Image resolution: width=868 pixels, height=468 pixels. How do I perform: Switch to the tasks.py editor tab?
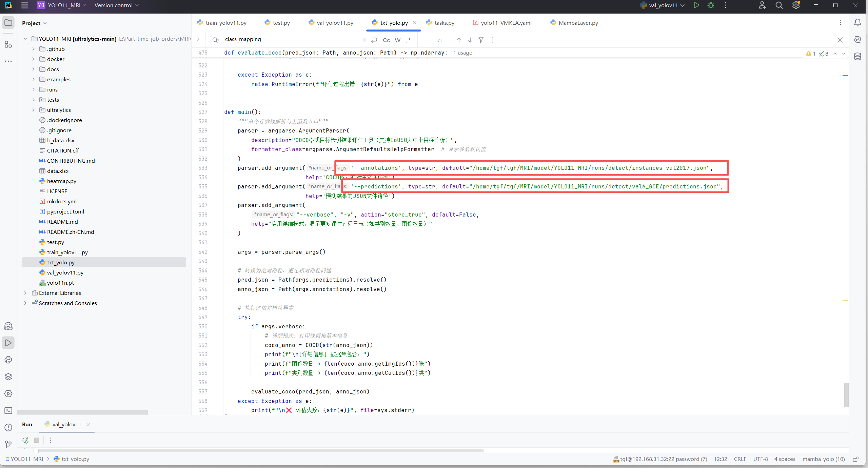point(444,23)
